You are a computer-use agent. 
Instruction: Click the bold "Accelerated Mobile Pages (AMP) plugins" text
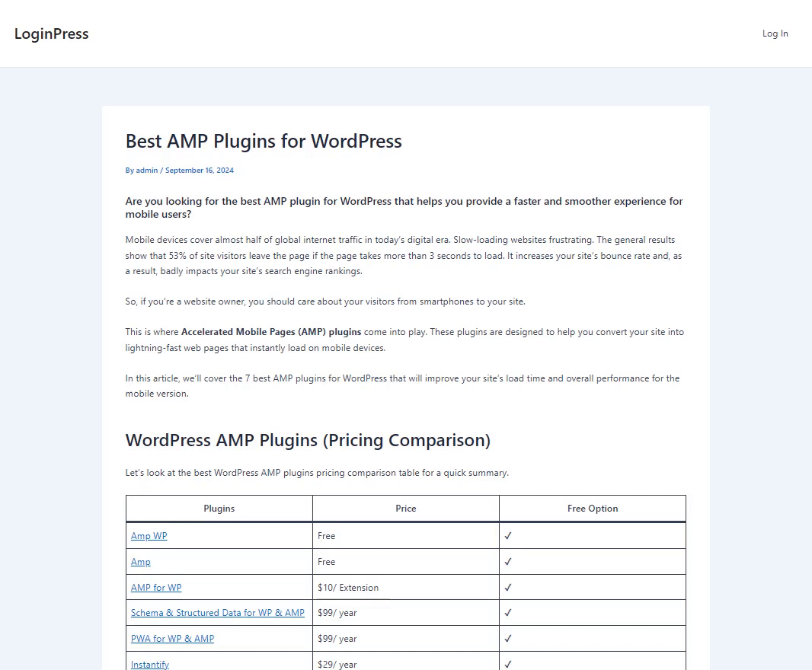pos(271,332)
